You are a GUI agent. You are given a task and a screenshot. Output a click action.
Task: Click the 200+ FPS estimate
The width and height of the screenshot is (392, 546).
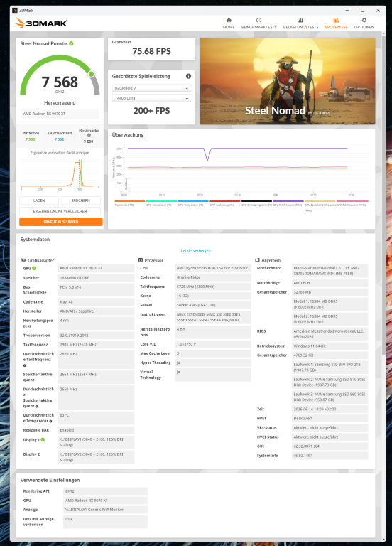152,111
